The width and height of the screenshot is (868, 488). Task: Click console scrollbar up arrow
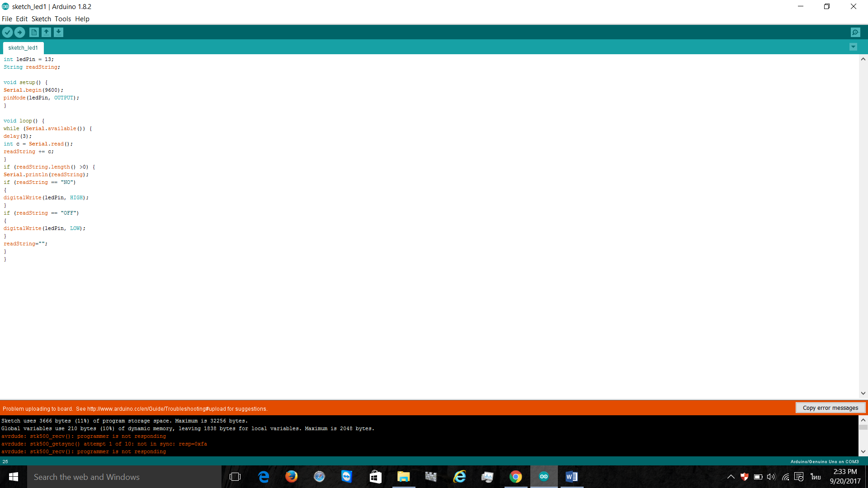(x=863, y=420)
